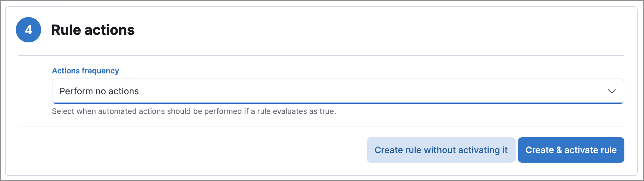This screenshot has height=181, width=644.
Task: Click the Rule actions step title text
Action: (93, 30)
